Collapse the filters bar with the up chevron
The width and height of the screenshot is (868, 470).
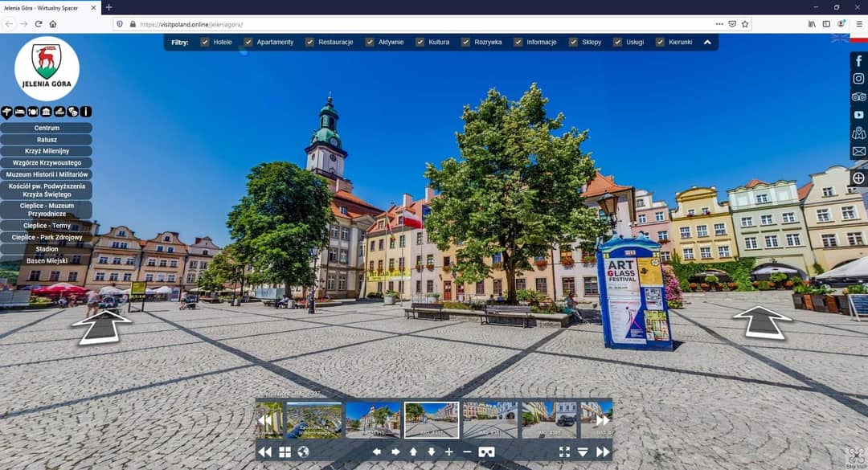707,42
